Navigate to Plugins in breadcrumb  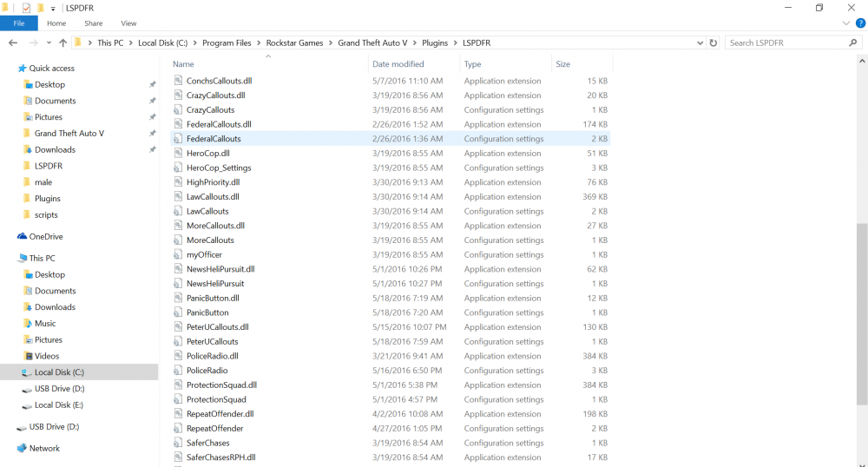pos(435,43)
